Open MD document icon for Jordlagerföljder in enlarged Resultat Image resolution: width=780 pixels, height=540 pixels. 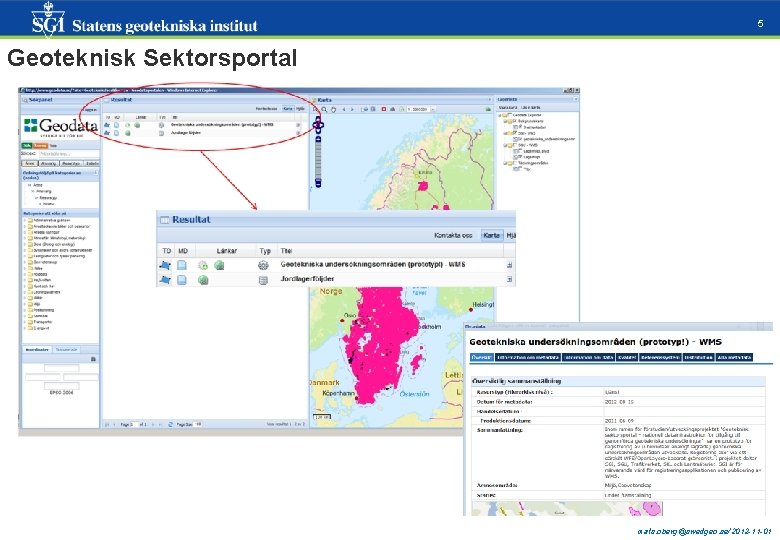pyautogui.click(x=182, y=280)
